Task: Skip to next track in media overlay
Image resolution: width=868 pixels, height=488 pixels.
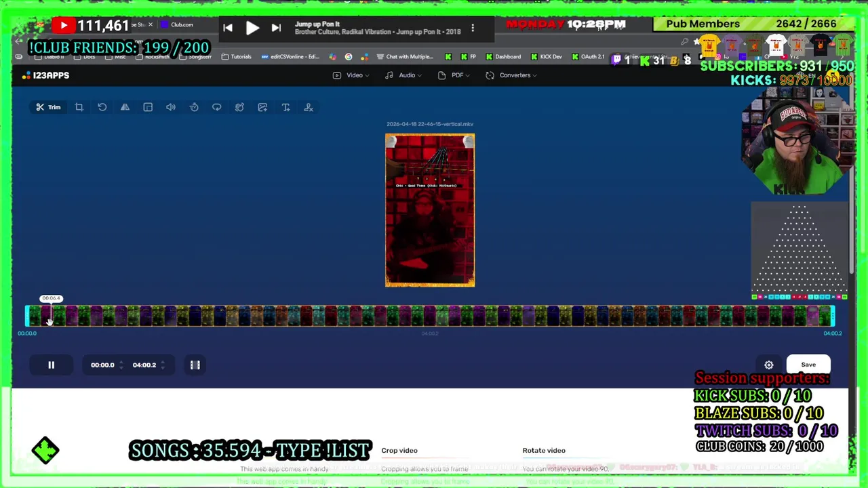Action: click(x=276, y=28)
